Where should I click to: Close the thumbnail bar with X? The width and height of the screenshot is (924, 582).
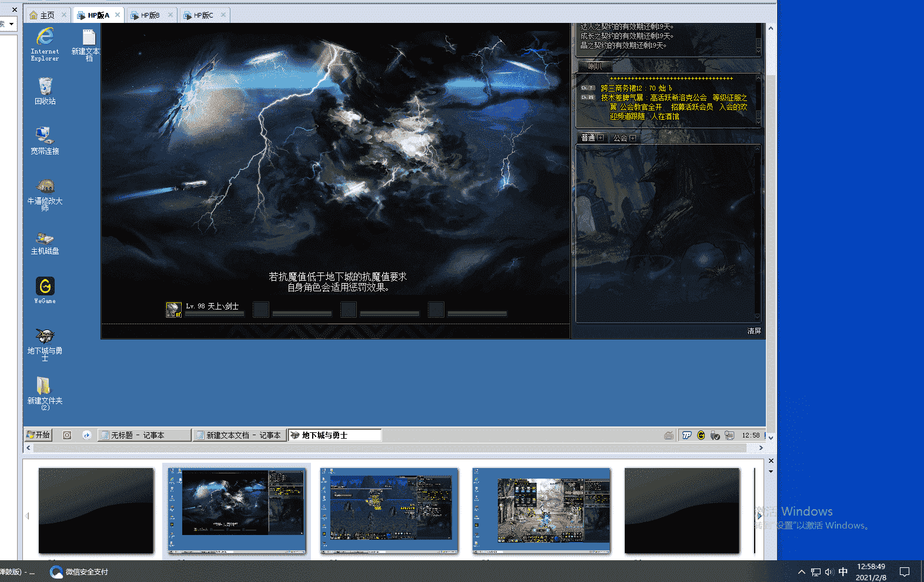[x=771, y=461]
